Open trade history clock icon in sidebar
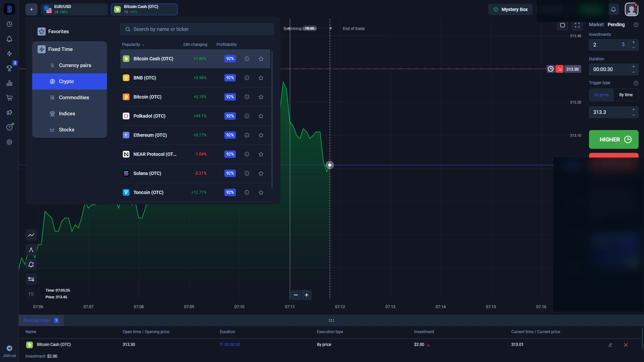 9,24
